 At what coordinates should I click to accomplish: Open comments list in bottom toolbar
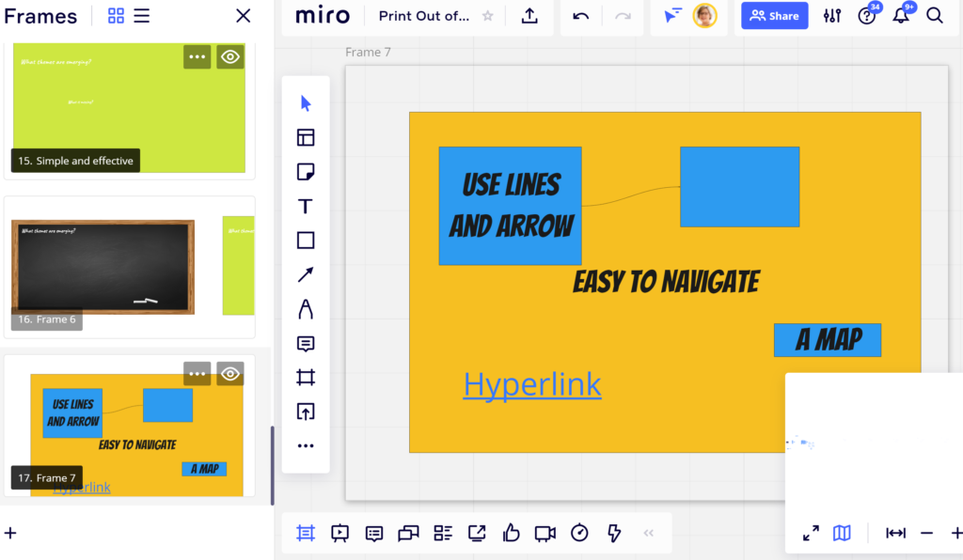click(374, 533)
